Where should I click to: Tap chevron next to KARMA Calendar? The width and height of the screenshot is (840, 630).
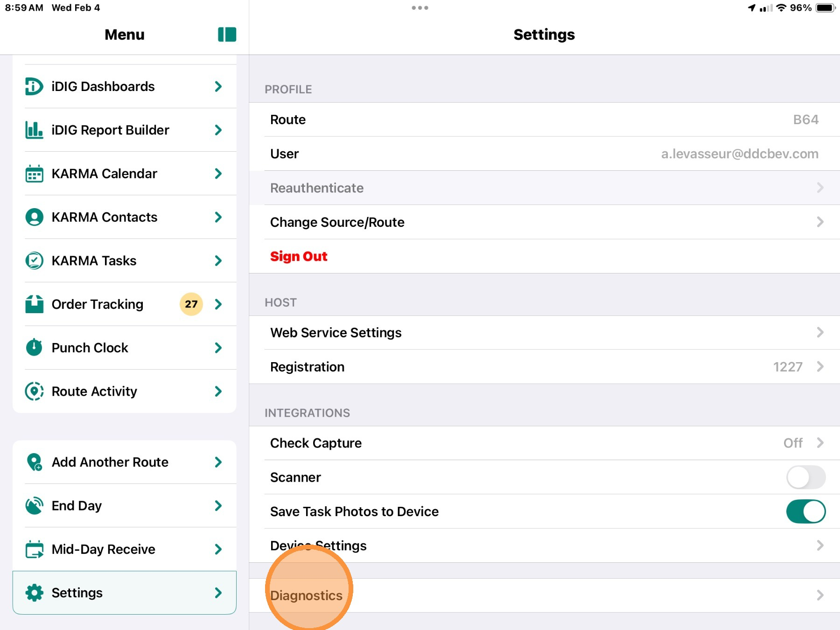click(x=218, y=174)
